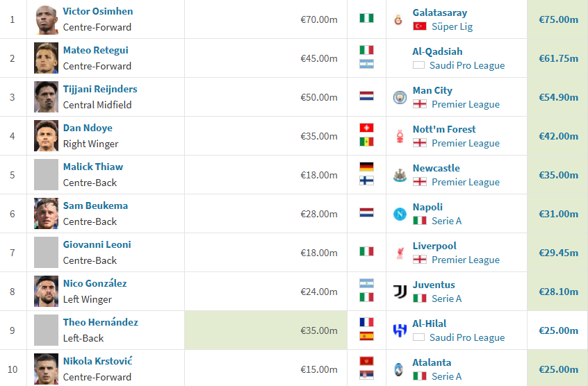
Task: Click Dan Ndoye's portrait thumbnail
Action: 46,135
